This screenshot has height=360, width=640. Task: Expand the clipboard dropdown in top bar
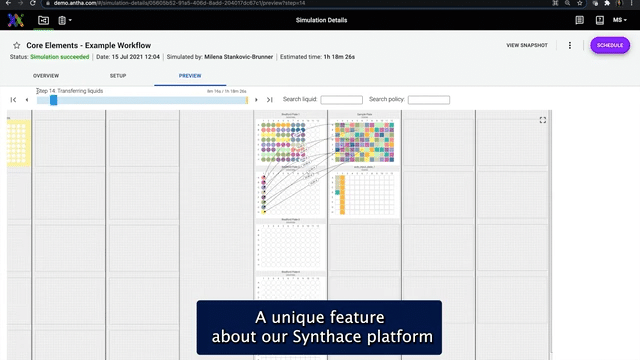pyautogui.click(x=64, y=20)
